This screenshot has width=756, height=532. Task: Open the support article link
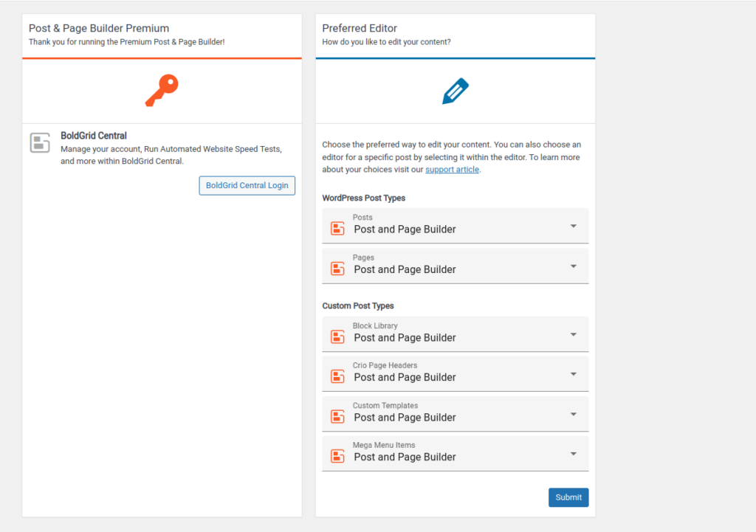point(452,170)
